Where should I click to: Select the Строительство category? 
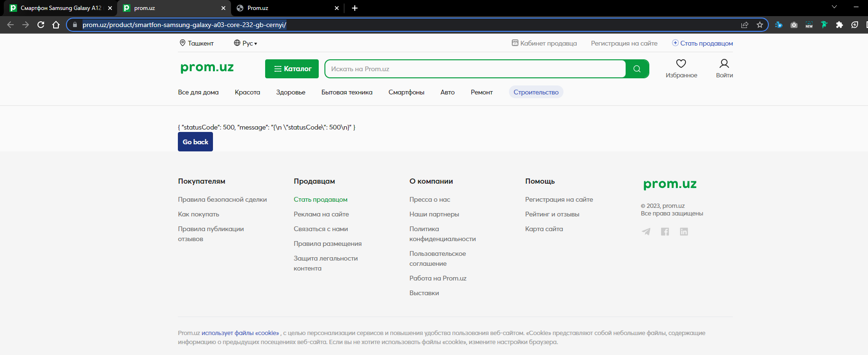536,92
